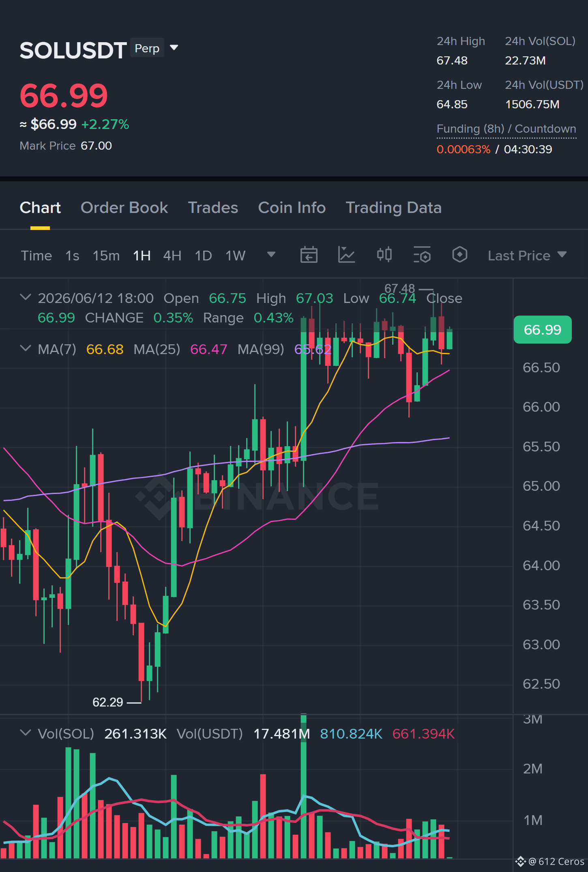Switch the chart to 4H interval
Image resolution: width=588 pixels, height=872 pixels.
point(172,256)
